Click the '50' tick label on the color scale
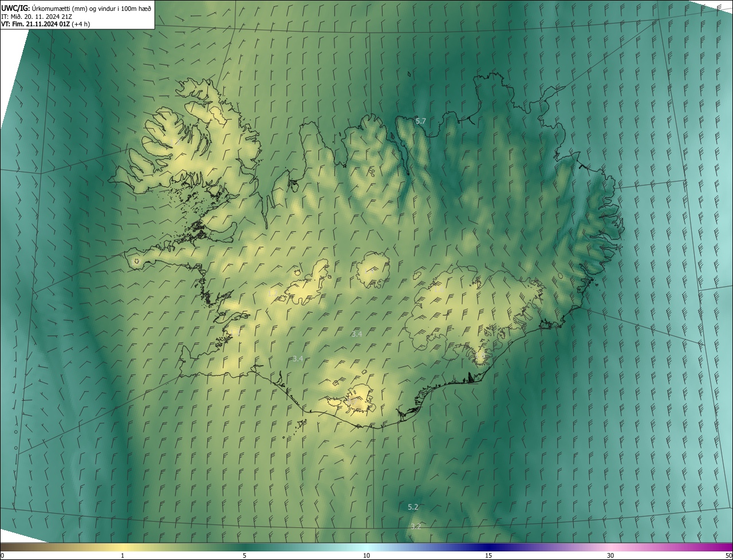Viewport: 733px width, 560px height. [728, 556]
